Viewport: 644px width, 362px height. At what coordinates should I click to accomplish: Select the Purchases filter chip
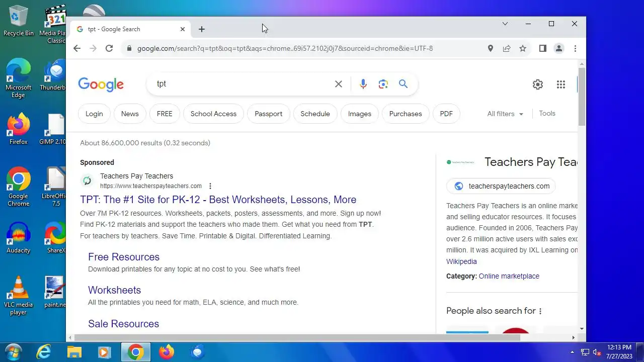406,114
